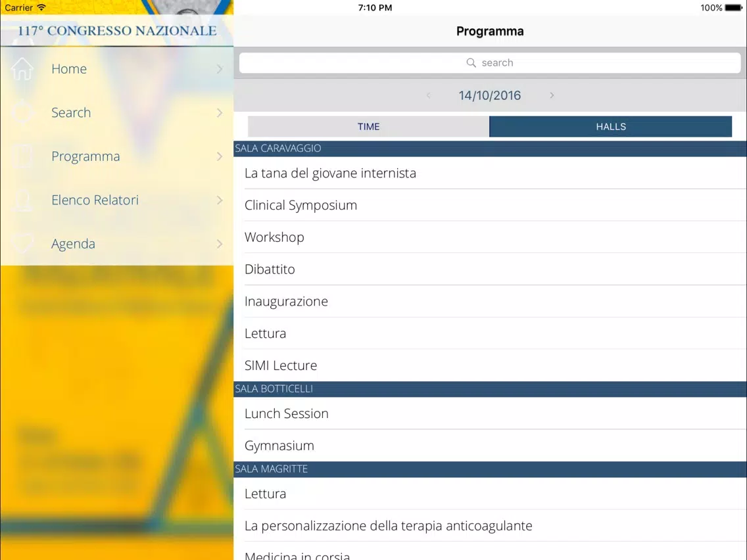747x560 pixels.
Task: Switch to the TIME tab
Action: pos(368,127)
